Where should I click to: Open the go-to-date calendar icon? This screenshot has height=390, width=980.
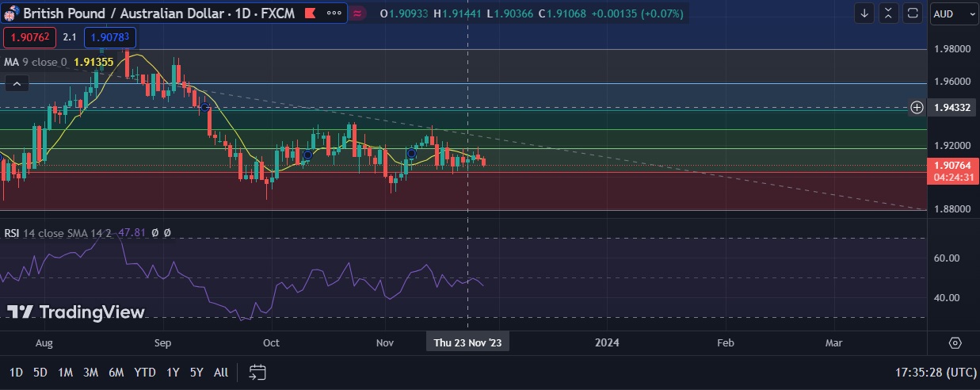pos(257,372)
